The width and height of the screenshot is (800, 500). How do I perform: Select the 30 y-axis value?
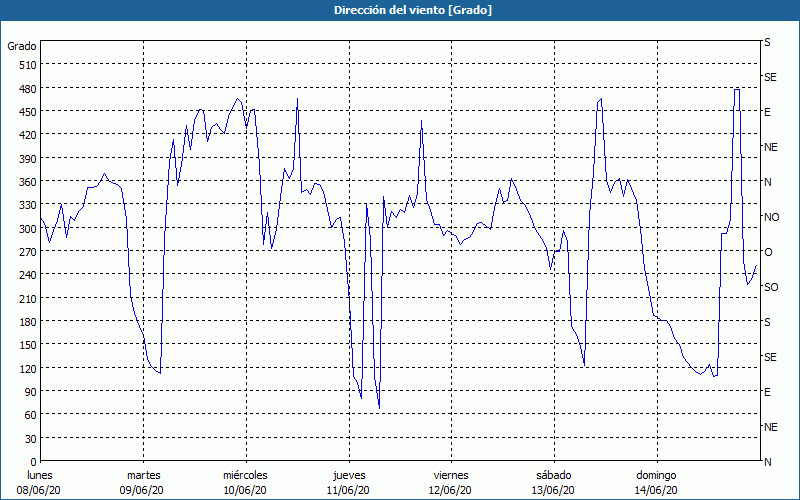(31, 439)
